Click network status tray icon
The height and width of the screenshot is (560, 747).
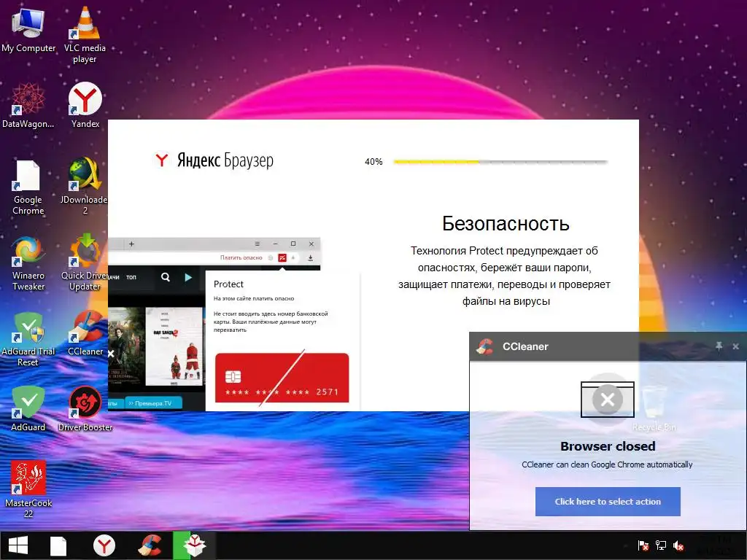pos(661,545)
